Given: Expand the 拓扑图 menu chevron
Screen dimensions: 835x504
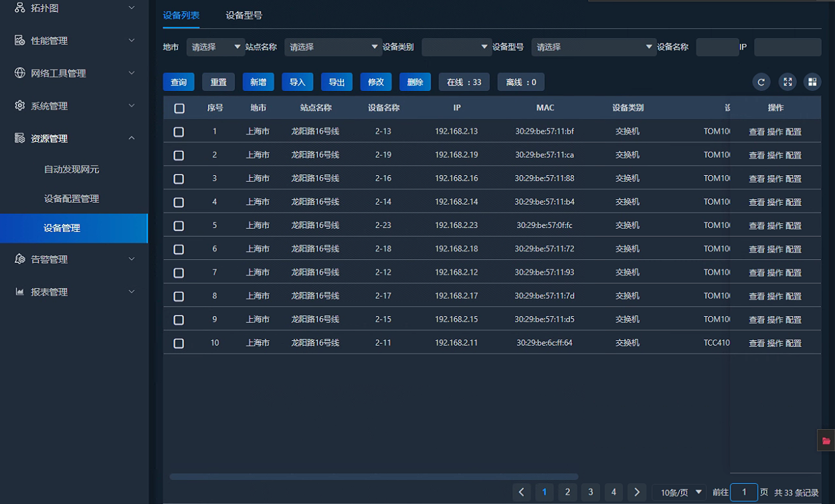Looking at the screenshot, I should [132, 7].
